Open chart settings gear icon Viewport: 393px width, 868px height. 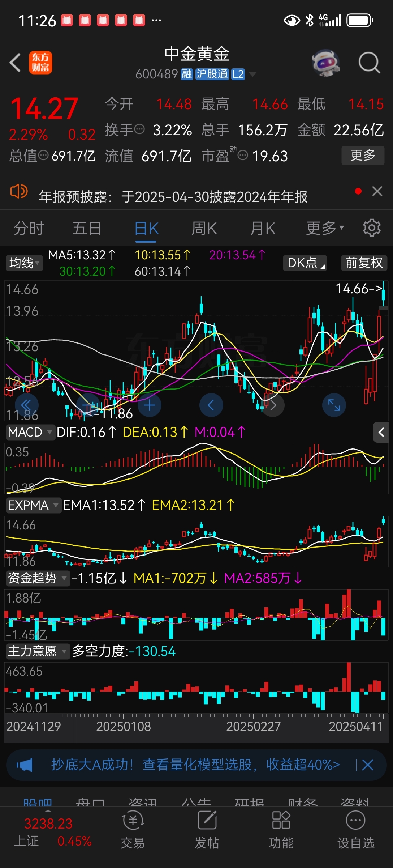[x=372, y=228]
